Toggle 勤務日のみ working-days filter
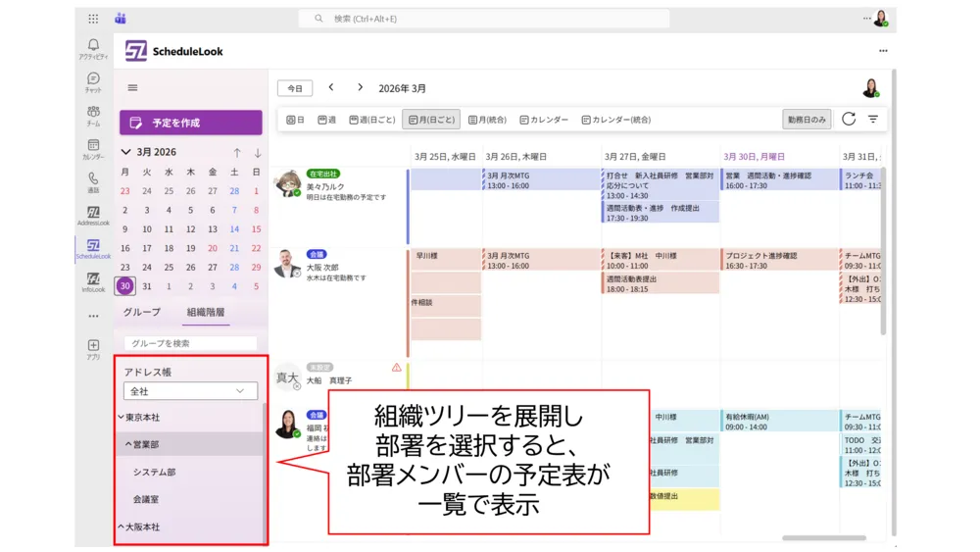980x552 pixels. pyautogui.click(x=807, y=120)
